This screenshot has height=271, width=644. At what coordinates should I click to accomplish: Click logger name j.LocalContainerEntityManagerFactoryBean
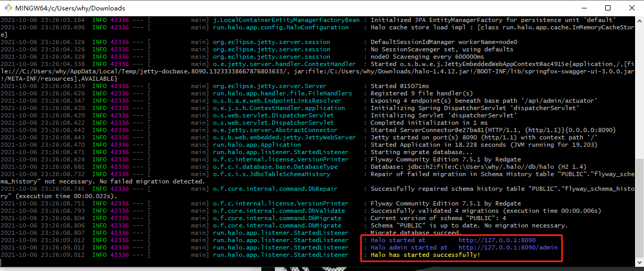(286, 20)
